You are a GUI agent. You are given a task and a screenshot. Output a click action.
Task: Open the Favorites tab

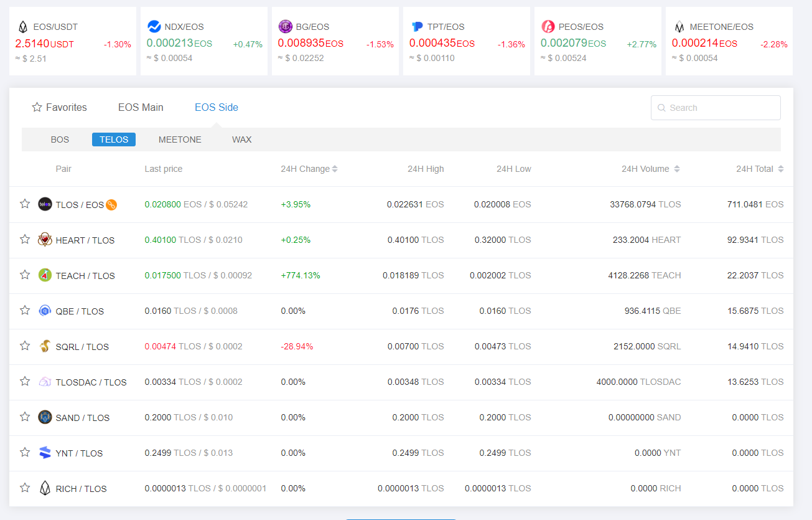click(x=60, y=107)
